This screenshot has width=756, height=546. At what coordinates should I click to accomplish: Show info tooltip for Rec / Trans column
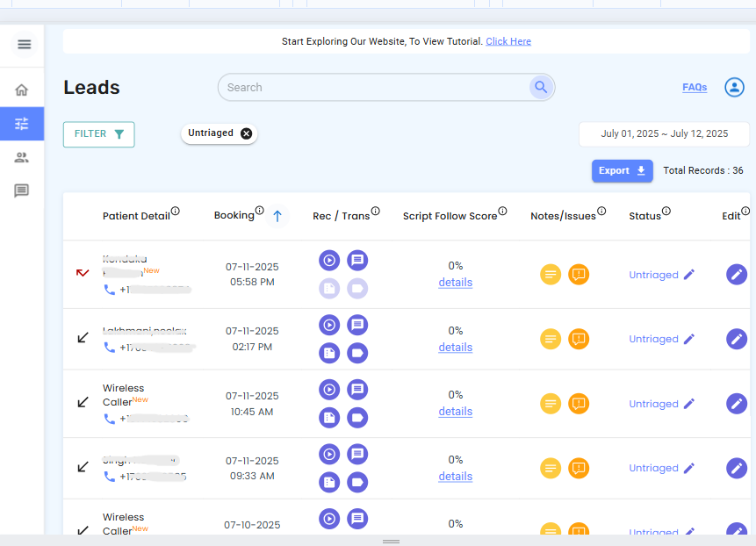[375, 211]
